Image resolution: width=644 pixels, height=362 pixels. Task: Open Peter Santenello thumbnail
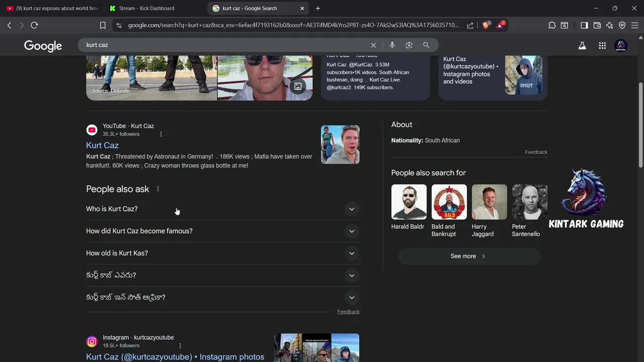[530, 202]
